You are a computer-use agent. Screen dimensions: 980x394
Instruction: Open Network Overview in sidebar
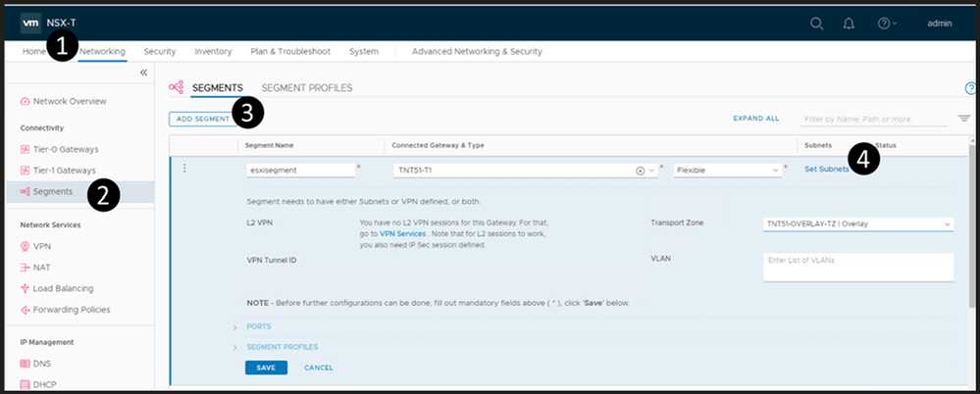tap(70, 101)
